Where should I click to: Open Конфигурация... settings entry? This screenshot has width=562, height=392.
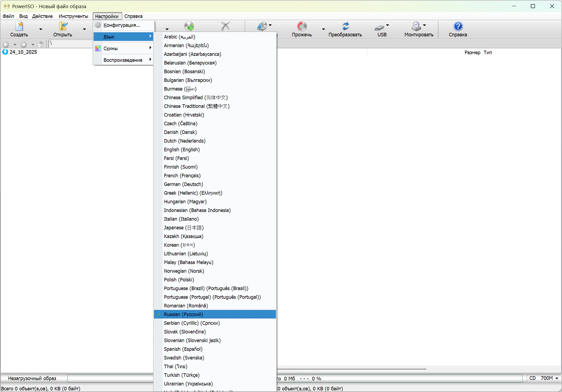coord(122,25)
